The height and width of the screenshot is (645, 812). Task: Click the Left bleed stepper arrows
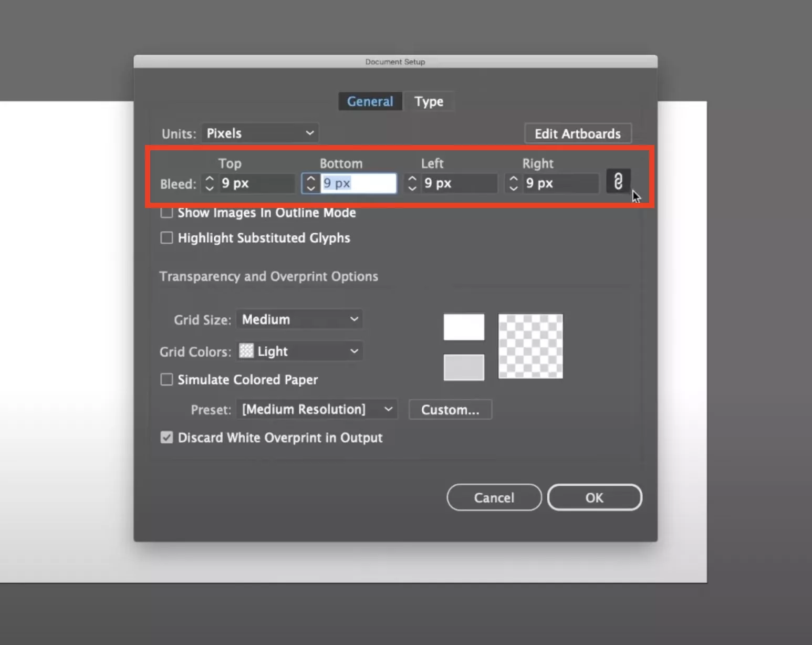coord(412,183)
